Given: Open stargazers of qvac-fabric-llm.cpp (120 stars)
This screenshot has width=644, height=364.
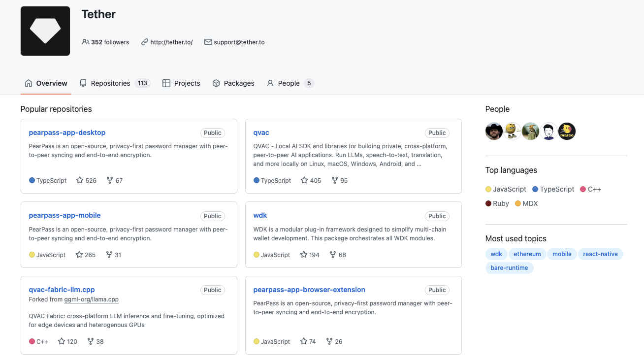Looking at the screenshot, I should [x=68, y=342].
